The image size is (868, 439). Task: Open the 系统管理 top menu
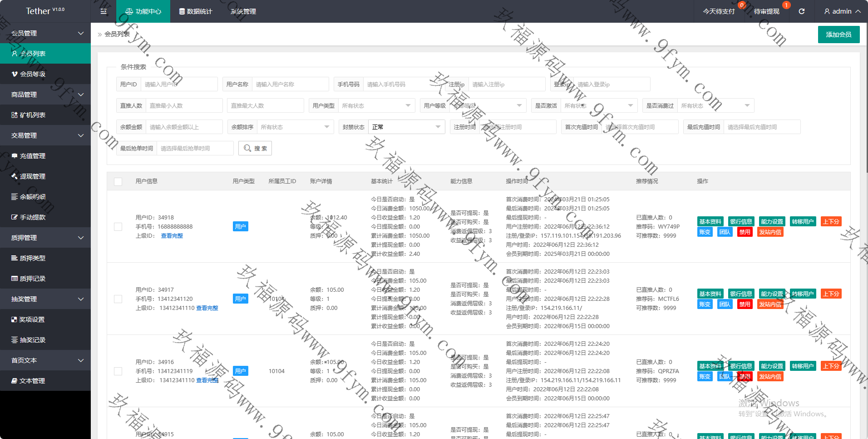(243, 11)
